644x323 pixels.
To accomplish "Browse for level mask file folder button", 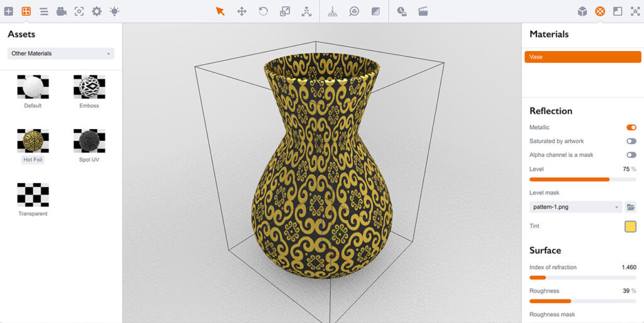I will click(631, 207).
